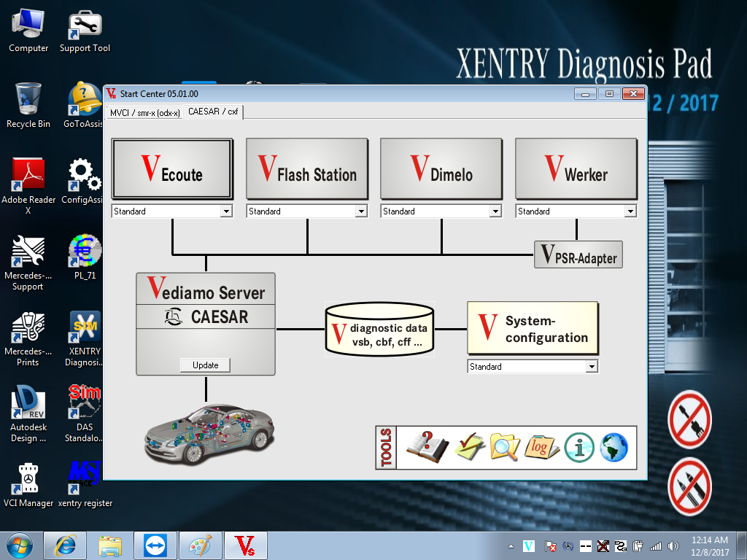Expand the Standard dropdown under System-configuration
Viewport: 747px width, 560px height.
pyautogui.click(x=592, y=366)
